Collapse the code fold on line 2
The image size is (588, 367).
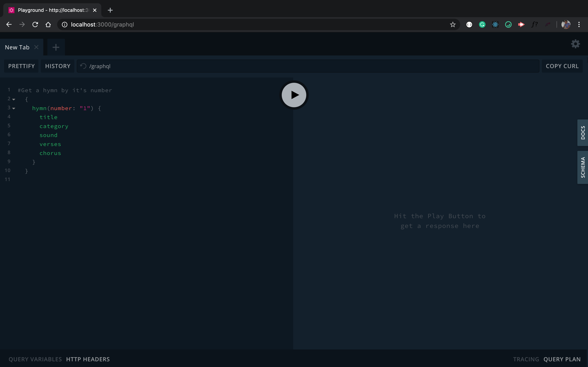[x=14, y=99]
